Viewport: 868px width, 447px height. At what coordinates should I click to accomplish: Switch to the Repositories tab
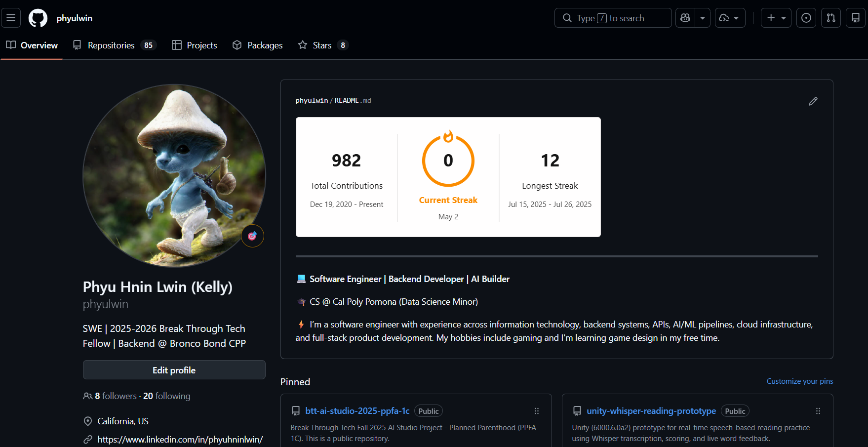(115, 45)
